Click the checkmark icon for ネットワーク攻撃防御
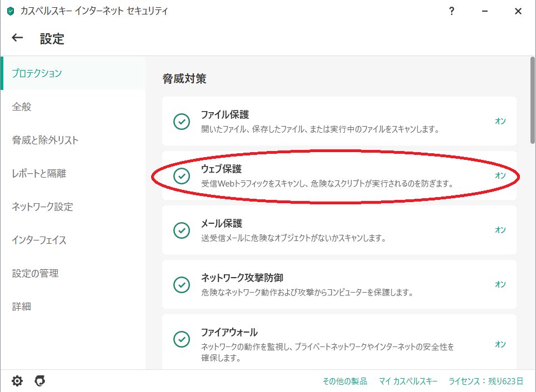Image resolution: width=536 pixels, height=392 pixels. [182, 284]
